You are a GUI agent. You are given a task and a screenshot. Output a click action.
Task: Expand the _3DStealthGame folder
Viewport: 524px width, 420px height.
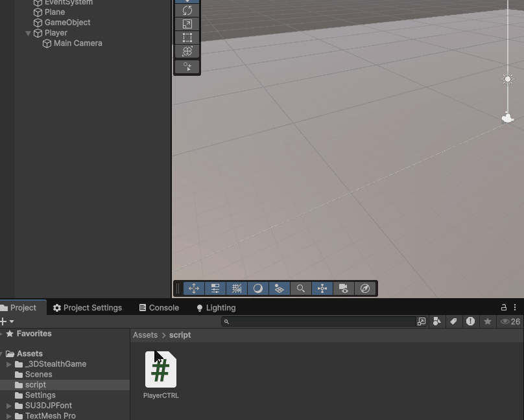[9, 364]
